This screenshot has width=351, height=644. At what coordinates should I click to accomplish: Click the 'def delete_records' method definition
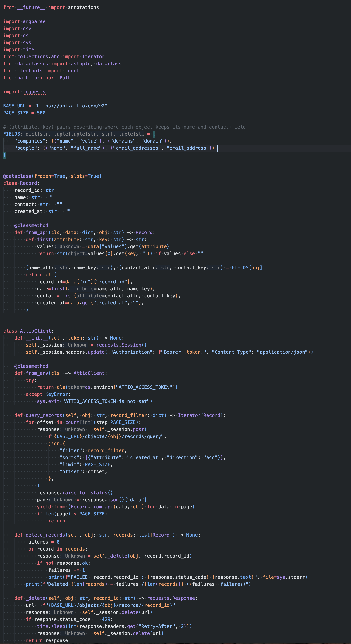click(x=107, y=535)
